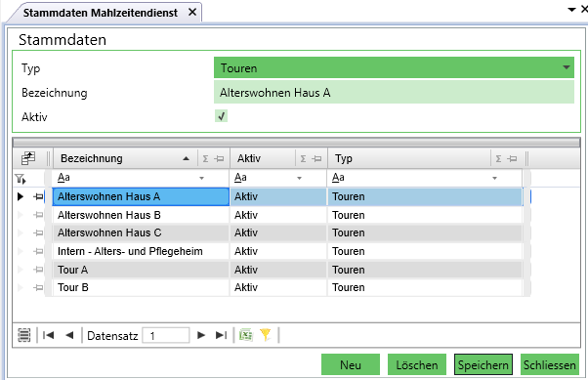588x380 pixels.
Task: Open the tab list dropdown arrow at top right
Action: point(571,10)
